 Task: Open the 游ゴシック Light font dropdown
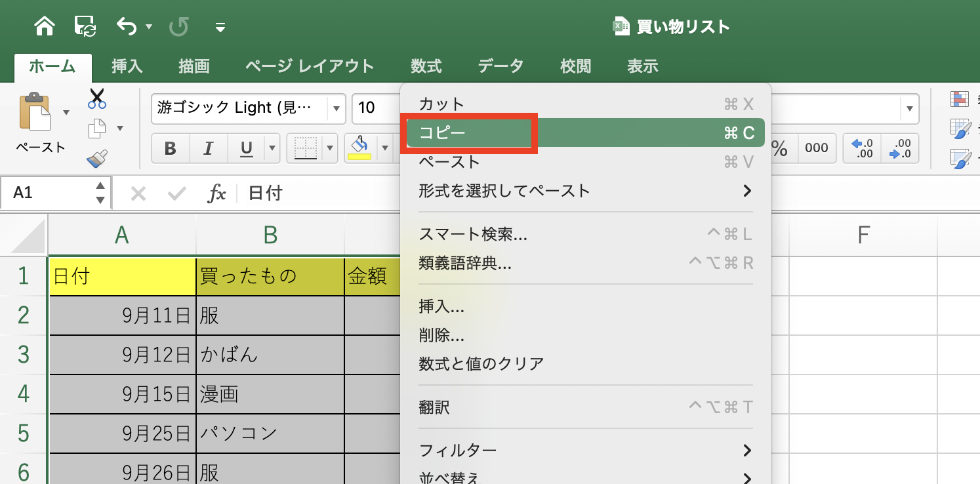coord(337,109)
